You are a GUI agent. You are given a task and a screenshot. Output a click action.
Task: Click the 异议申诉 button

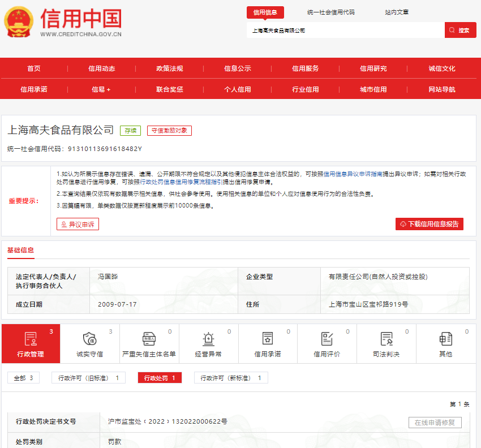[78, 224]
